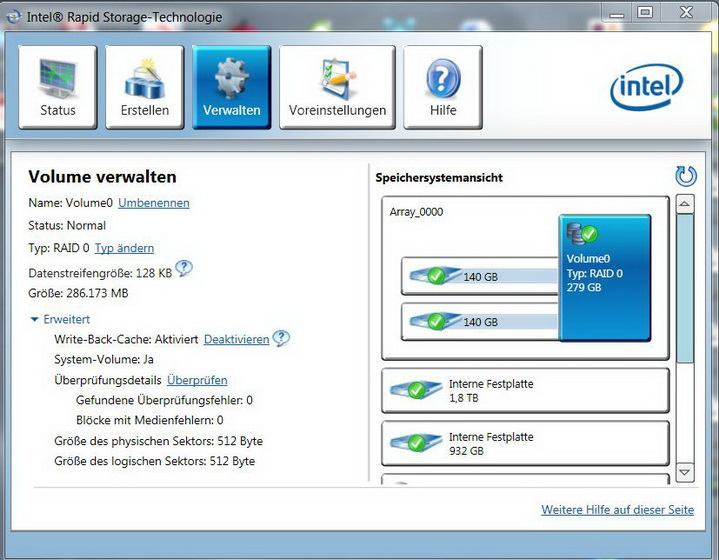Viewport: 719px width, 560px height.
Task: Open Weitere Hilfe auf dieser Seite
Action: 617,510
